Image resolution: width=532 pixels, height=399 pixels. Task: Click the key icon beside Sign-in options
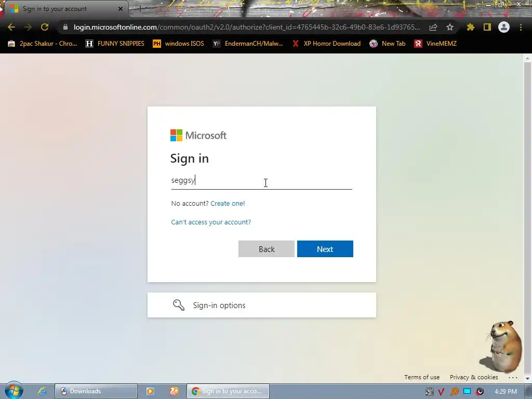[179, 305]
